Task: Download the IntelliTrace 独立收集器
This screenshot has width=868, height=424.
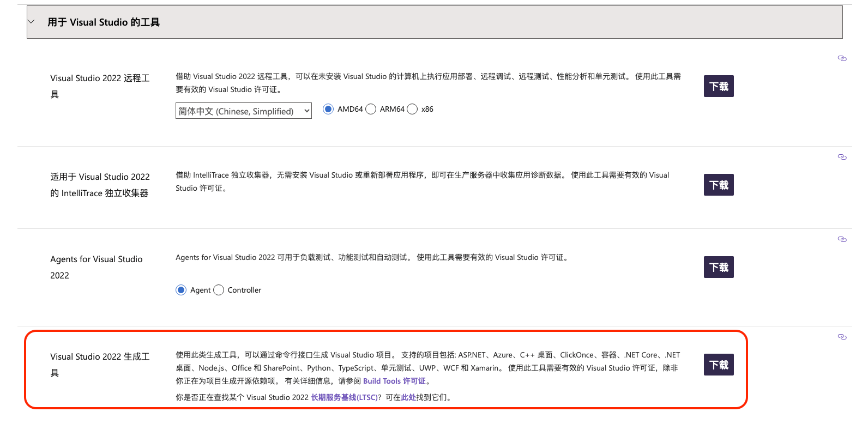Action: 718,185
